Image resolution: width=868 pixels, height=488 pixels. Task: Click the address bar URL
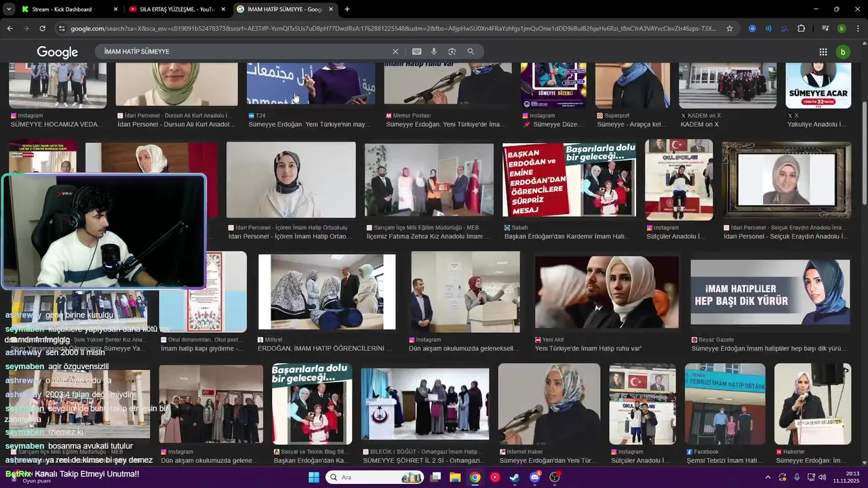tap(393, 28)
